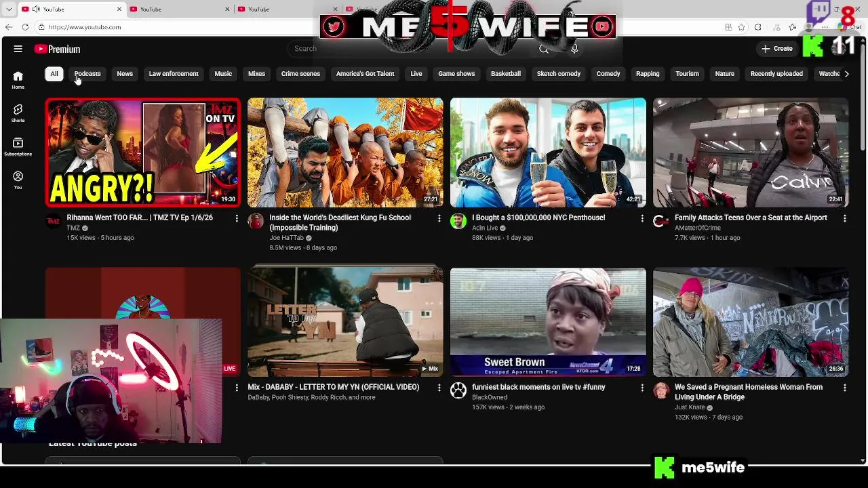868x488 pixels.
Task: Open browser settings and more dots
Action: (x=826, y=27)
